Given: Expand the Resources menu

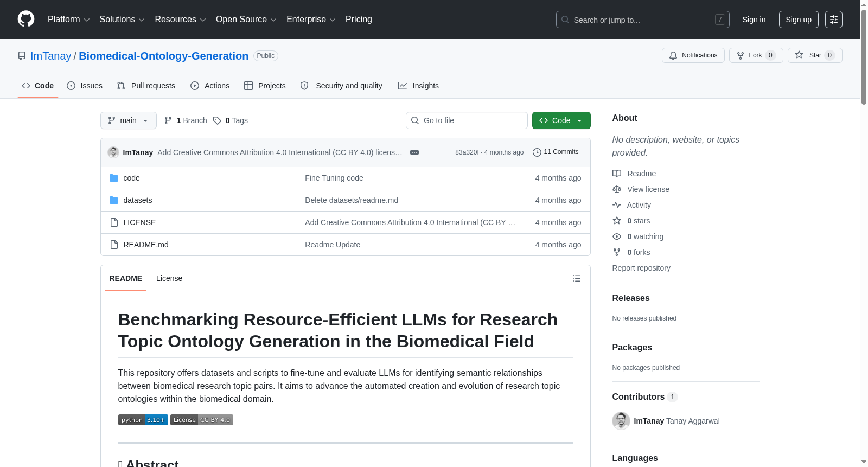Looking at the screenshot, I should (181, 20).
